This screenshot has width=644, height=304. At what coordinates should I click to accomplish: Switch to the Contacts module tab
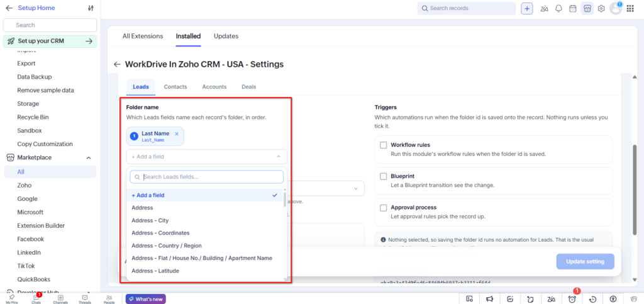click(x=175, y=87)
